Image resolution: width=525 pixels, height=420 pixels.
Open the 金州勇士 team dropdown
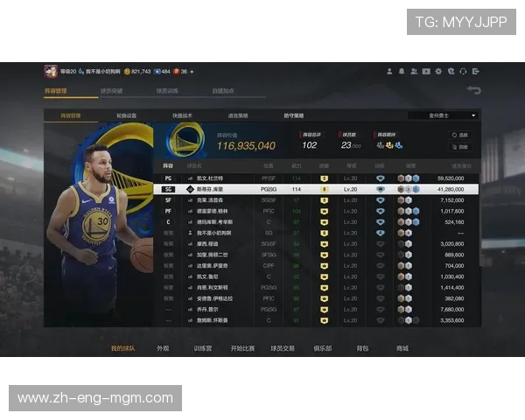443,115
